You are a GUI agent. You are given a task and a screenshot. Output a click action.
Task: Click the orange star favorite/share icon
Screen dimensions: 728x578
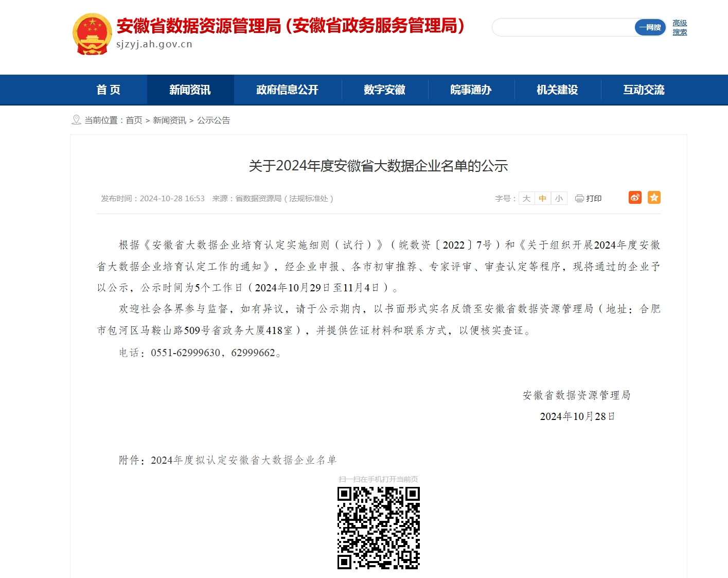click(x=654, y=197)
